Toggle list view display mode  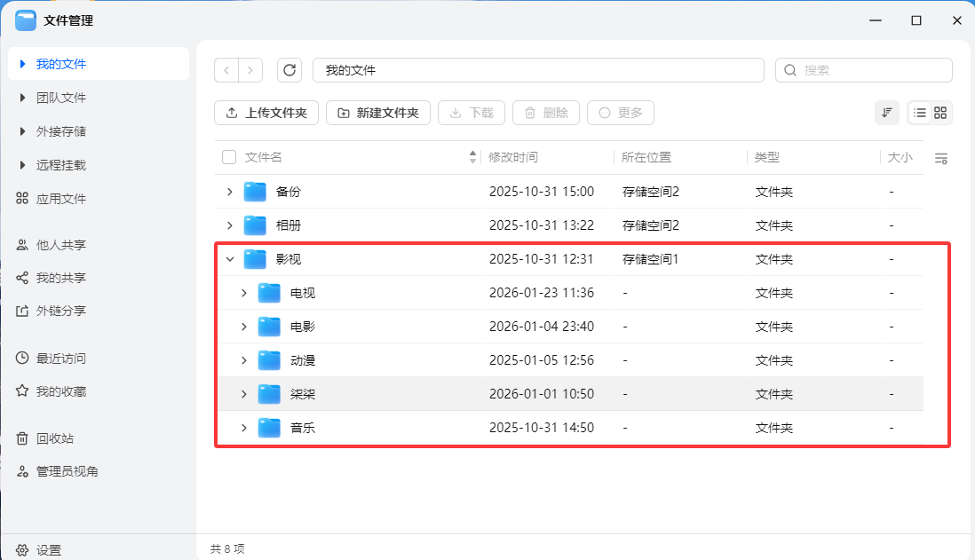(921, 113)
